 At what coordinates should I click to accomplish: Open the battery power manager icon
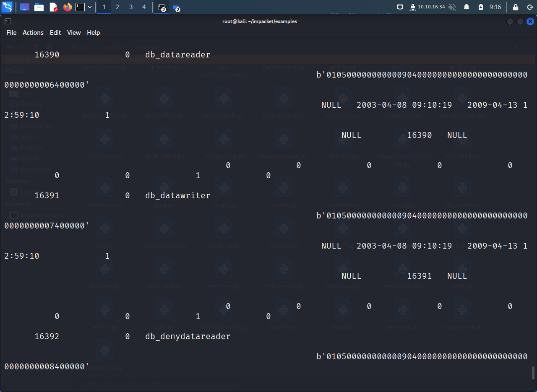click(481, 7)
